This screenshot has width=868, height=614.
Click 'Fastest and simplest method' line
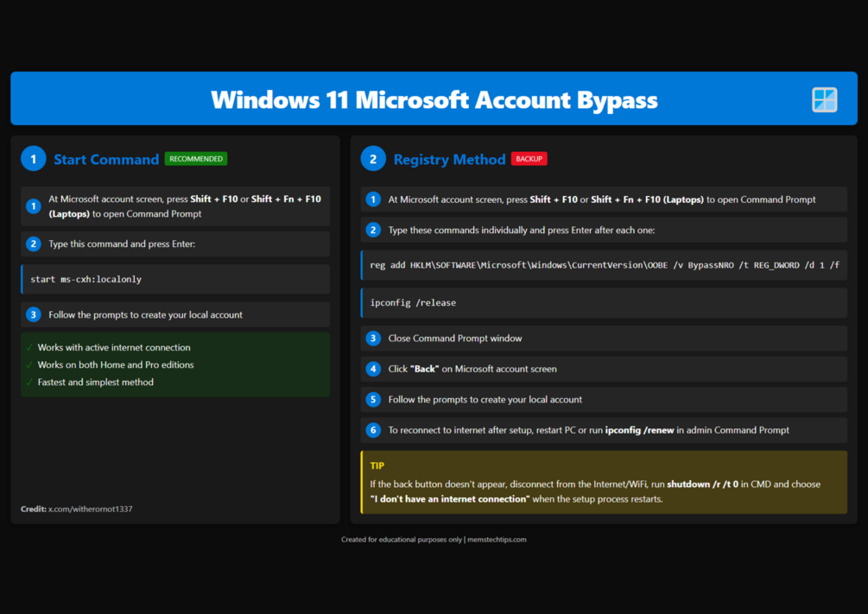coord(96,382)
